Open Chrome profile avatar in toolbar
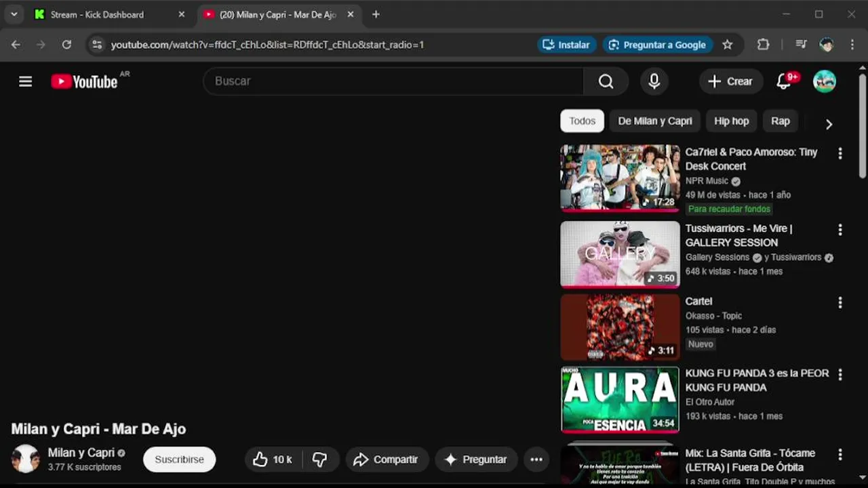Image resolution: width=868 pixels, height=488 pixels. point(827,45)
